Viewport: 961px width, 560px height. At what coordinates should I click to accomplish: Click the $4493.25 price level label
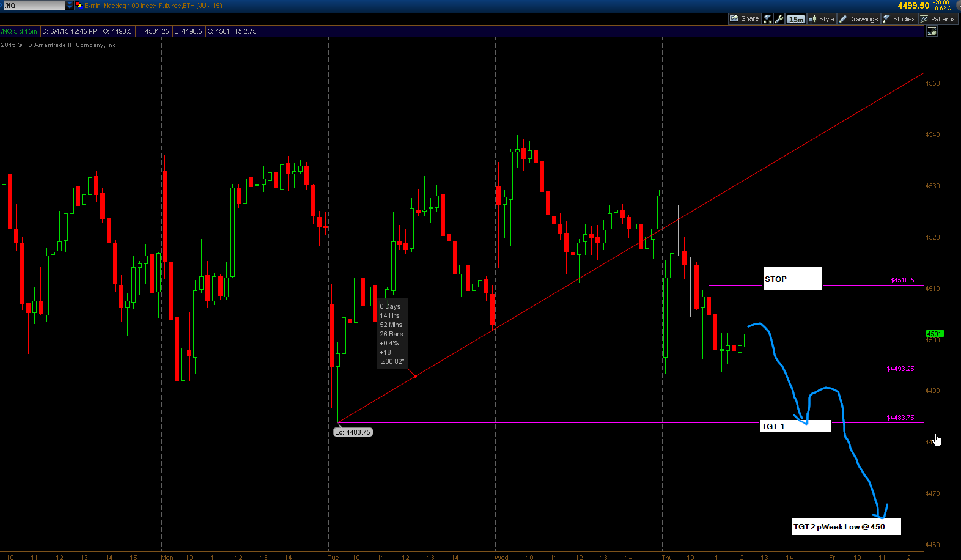pyautogui.click(x=900, y=369)
